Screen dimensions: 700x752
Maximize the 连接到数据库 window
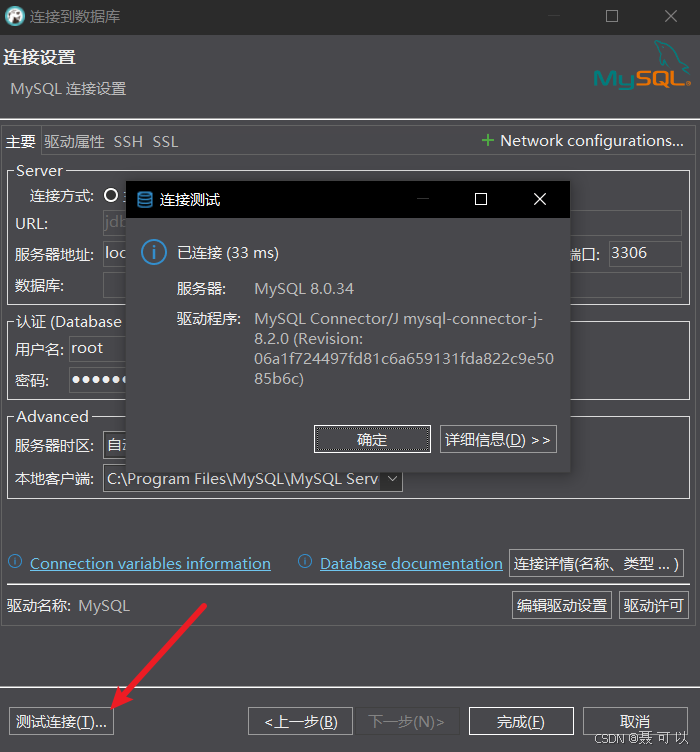(612, 16)
